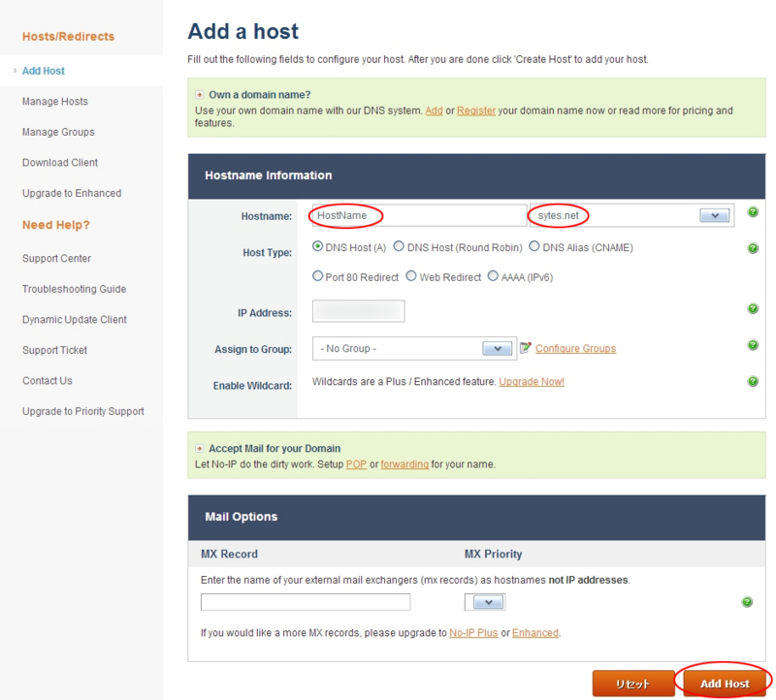
Task: Click the help icon beside the Hostname row
Action: pos(753,212)
